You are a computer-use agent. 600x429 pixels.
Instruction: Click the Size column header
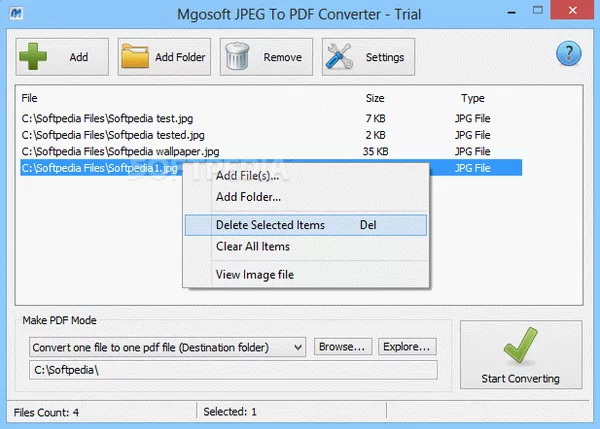point(375,98)
